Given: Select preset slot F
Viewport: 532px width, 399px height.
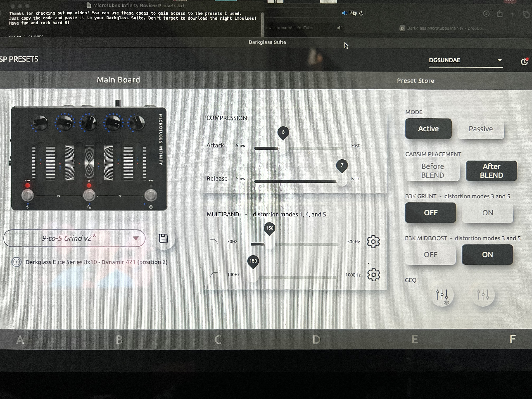Looking at the screenshot, I should 512,339.
